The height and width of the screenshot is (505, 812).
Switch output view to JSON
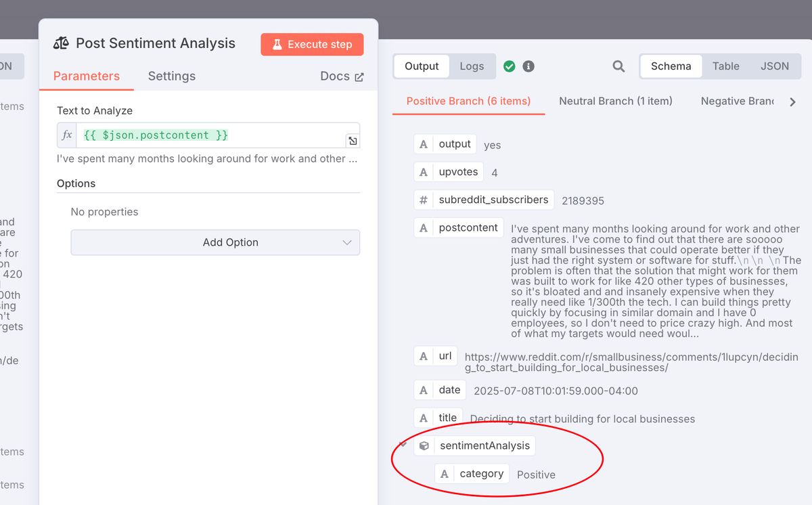pos(775,66)
